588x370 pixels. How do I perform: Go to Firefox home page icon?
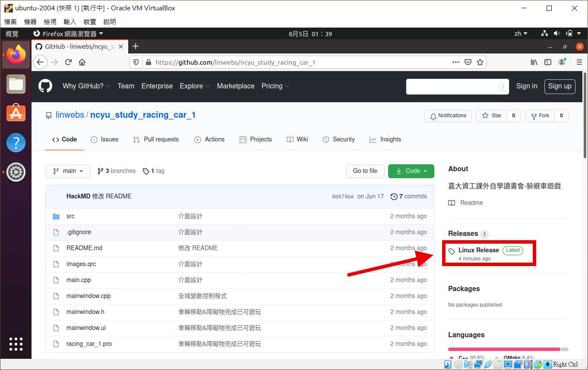click(82, 62)
